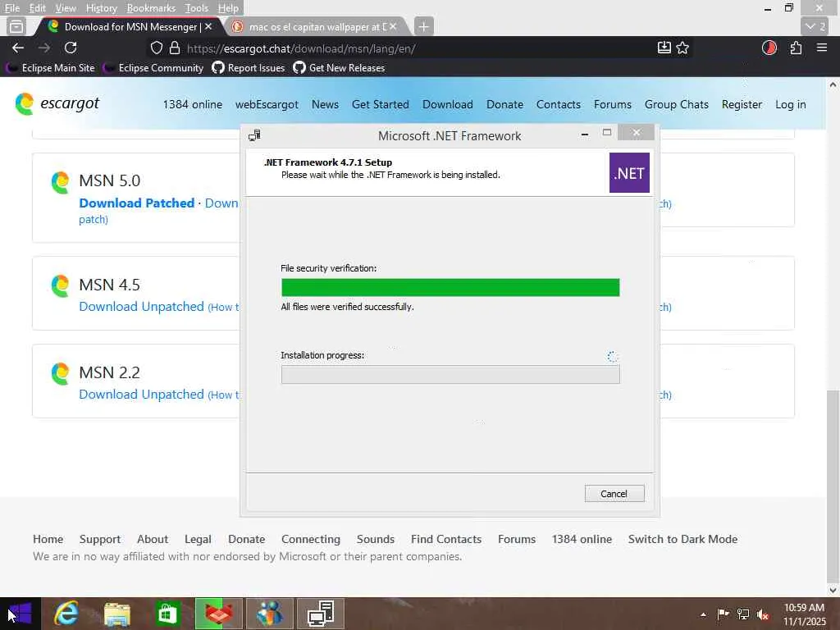Viewport: 840px width, 630px height.
Task: Click the Installation progress bar
Action: coord(450,374)
